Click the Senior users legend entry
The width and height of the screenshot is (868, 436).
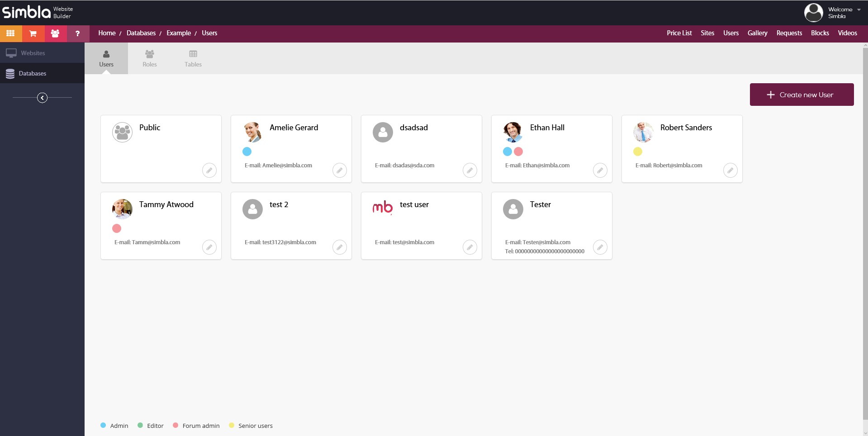[x=251, y=426]
